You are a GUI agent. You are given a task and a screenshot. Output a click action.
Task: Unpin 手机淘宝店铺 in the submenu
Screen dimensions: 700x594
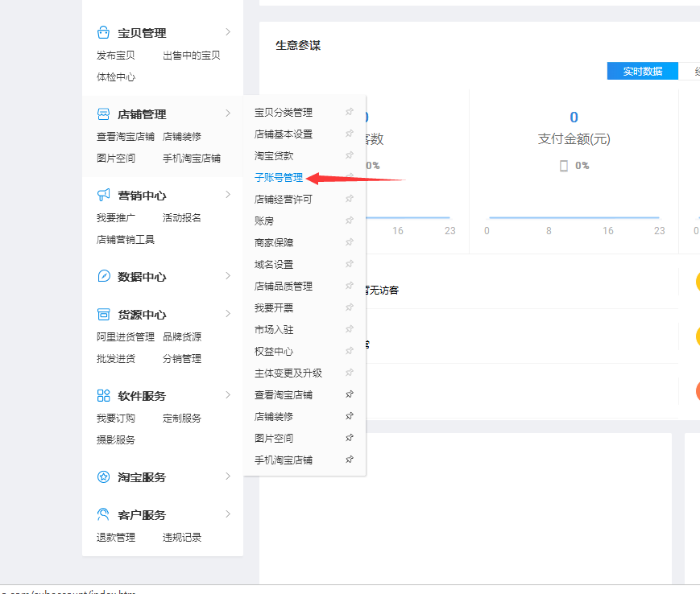coord(349,460)
